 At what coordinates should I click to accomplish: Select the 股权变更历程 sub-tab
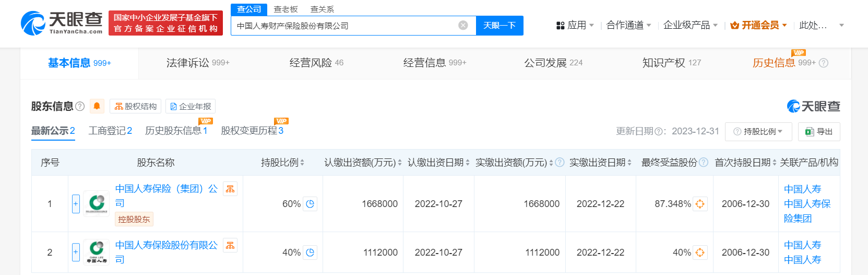tap(252, 131)
